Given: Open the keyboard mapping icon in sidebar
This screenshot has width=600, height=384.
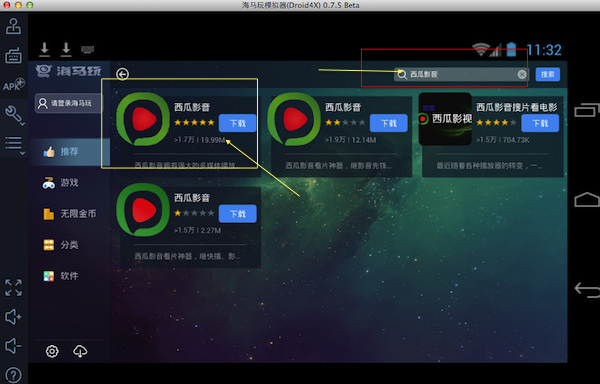Looking at the screenshot, I should (13, 56).
